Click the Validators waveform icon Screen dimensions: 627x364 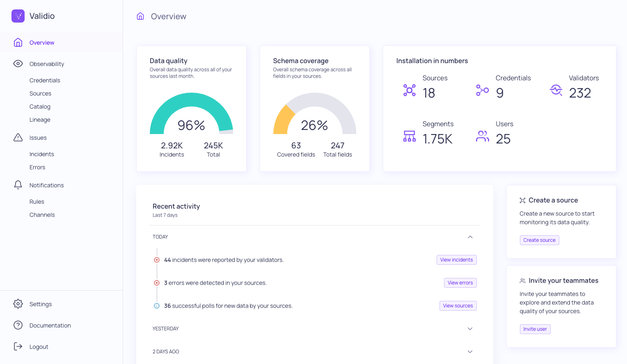click(x=556, y=89)
